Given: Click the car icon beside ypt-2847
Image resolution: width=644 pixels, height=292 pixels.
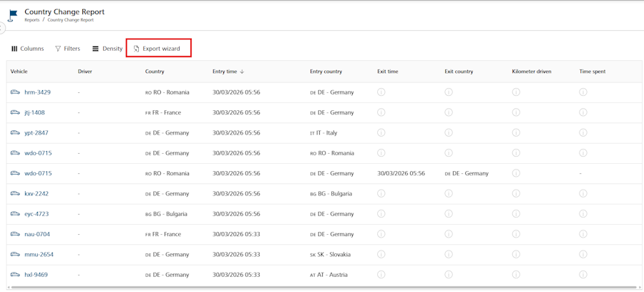Looking at the screenshot, I should (x=15, y=132).
